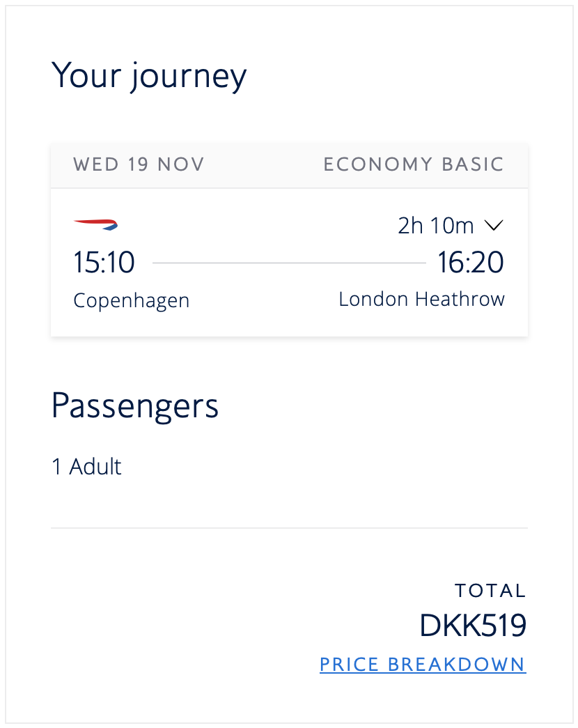Image resolution: width=578 pixels, height=728 pixels.
Task: Click the 15:10 departure time
Action: [x=104, y=263]
